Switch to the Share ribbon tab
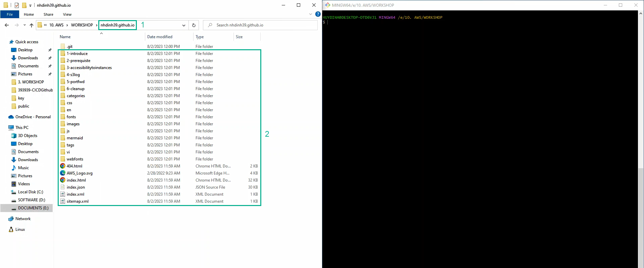The image size is (644, 268). (x=48, y=14)
